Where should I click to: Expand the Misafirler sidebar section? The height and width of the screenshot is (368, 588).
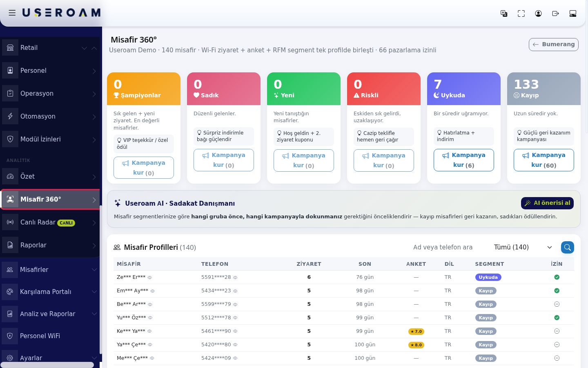click(94, 269)
